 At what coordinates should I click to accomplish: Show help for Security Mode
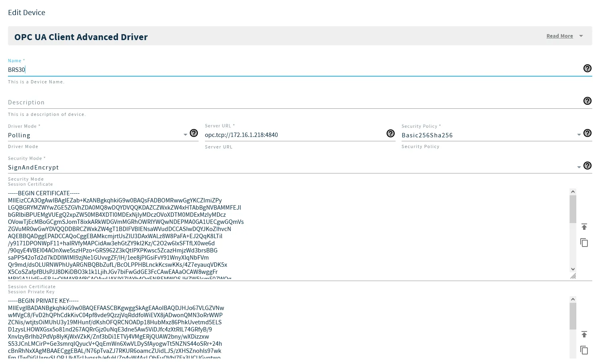click(587, 166)
